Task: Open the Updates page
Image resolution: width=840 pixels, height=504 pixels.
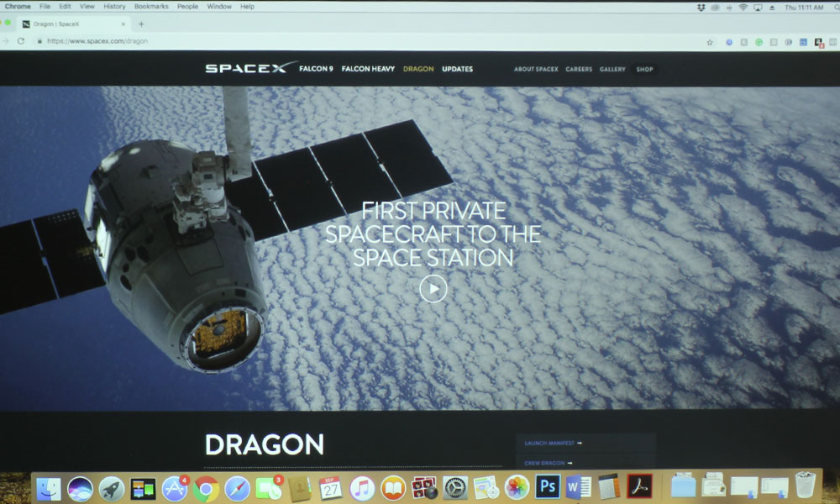Action: [457, 69]
